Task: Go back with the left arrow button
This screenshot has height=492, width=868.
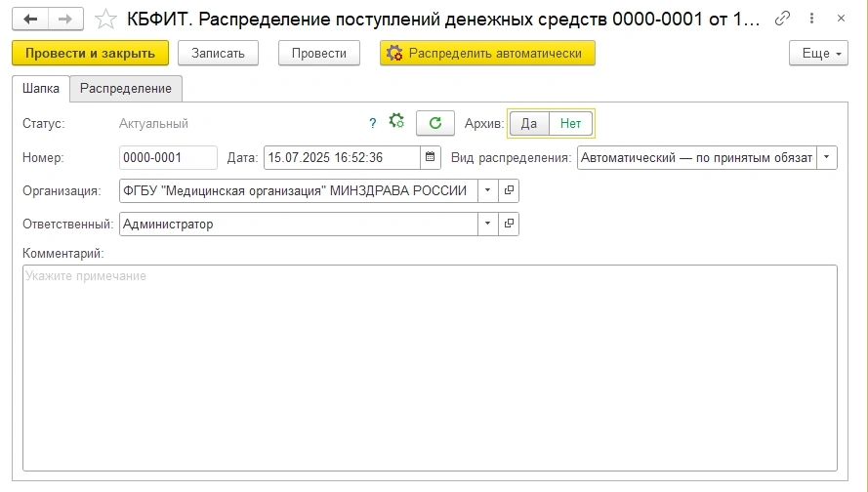Action: 30,19
